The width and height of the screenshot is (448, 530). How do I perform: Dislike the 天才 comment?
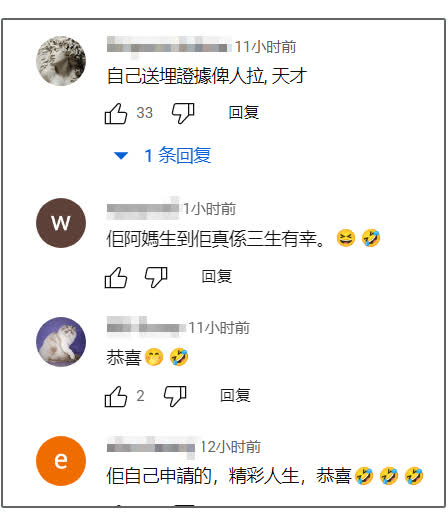(183, 114)
